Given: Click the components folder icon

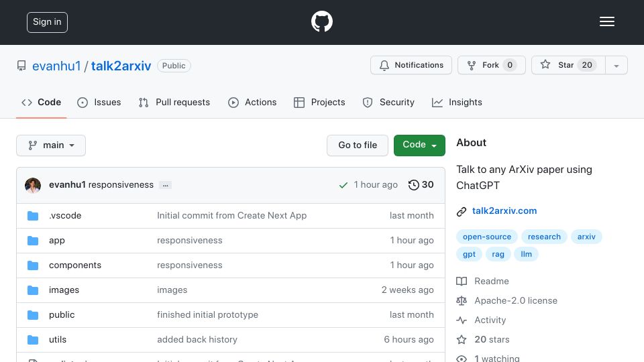Looking at the screenshot, I should (33, 265).
